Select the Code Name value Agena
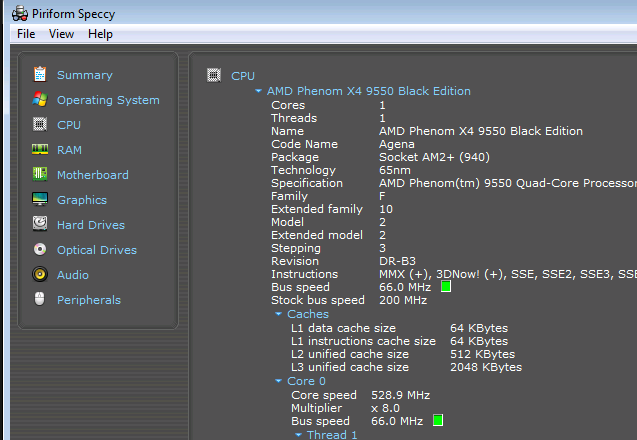The height and width of the screenshot is (440, 637). point(397,144)
